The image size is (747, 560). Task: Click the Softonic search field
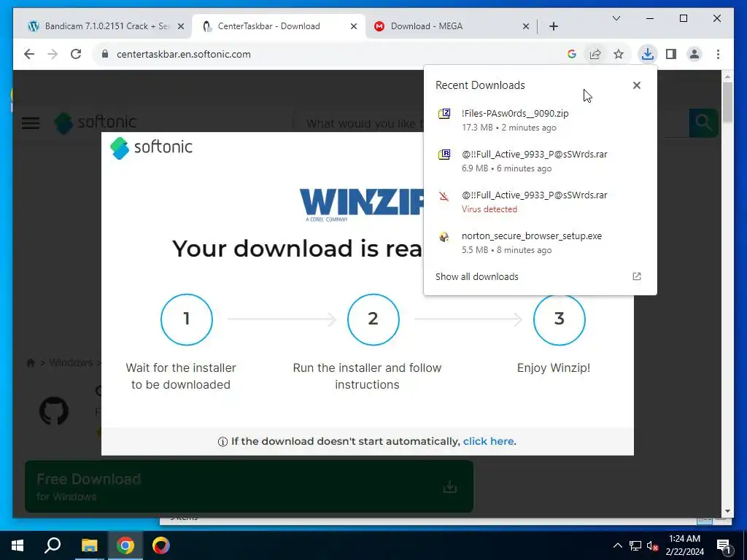pos(357,123)
